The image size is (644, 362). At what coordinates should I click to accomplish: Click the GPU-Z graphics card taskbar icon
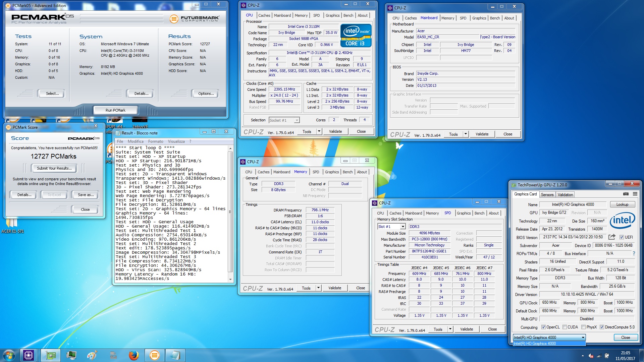(51, 355)
